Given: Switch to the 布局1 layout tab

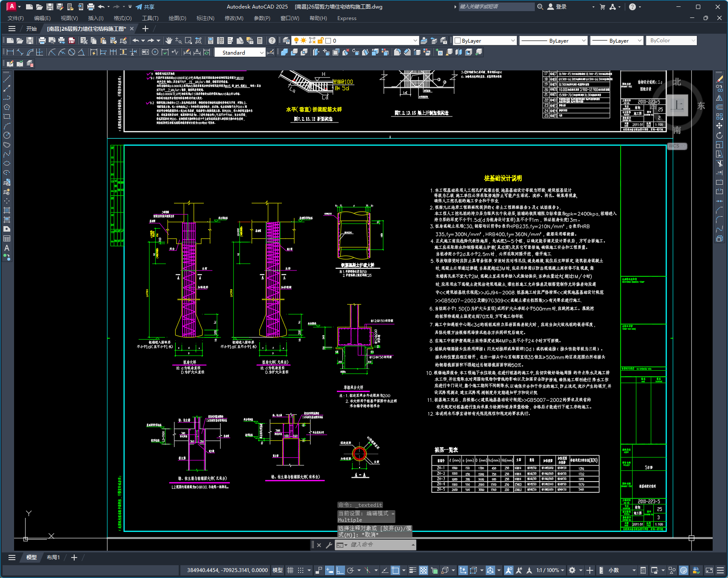Looking at the screenshot, I should [53, 558].
